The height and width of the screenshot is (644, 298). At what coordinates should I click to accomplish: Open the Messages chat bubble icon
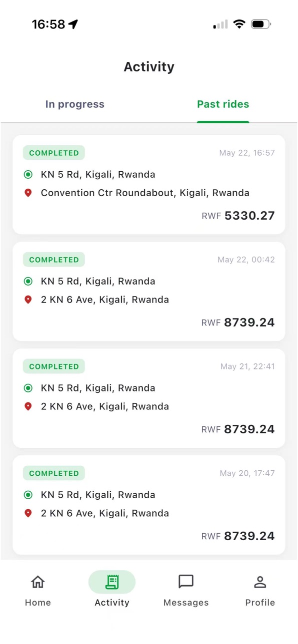coord(186,582)
